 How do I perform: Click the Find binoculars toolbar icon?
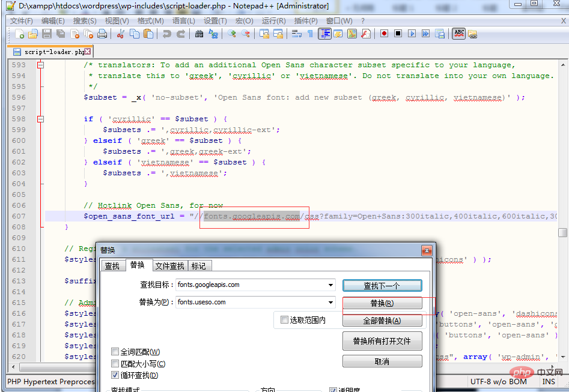199,34
